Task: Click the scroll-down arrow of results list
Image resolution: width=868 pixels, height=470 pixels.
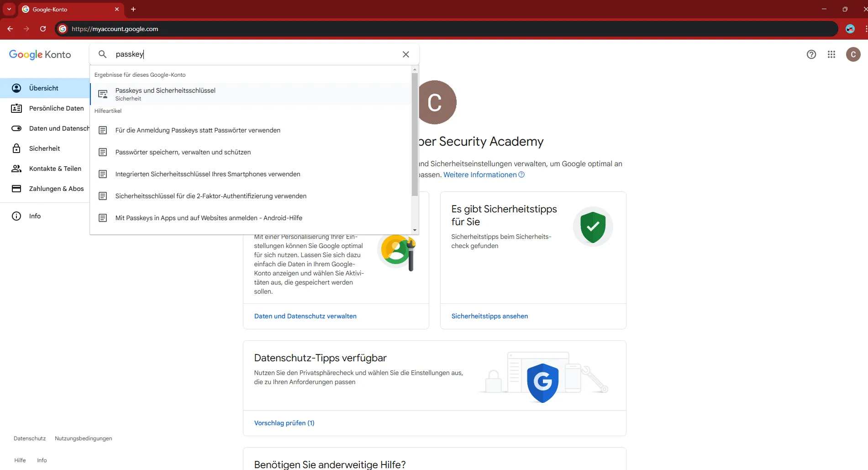Action: (415, 230)
